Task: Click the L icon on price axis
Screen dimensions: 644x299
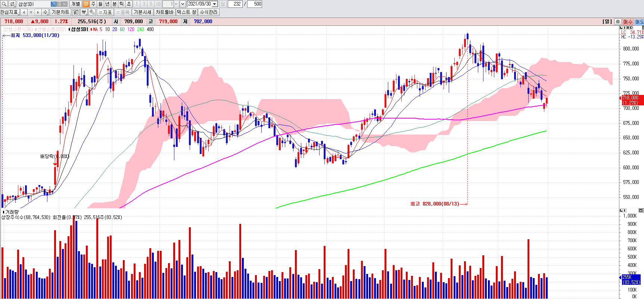Action: (621, 28)
